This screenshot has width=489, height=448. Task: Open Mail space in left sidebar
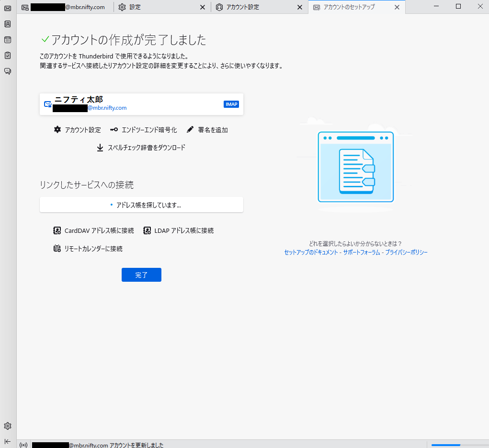point(8,8)
